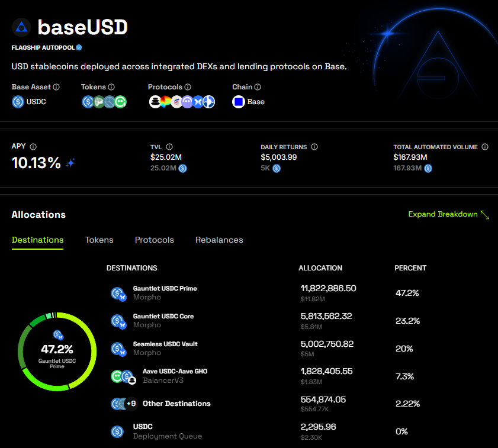The height and width of the screenshot is (448, 498).
Task: Click the Gauntlet USDC Prime destination name
Action: 165,289
